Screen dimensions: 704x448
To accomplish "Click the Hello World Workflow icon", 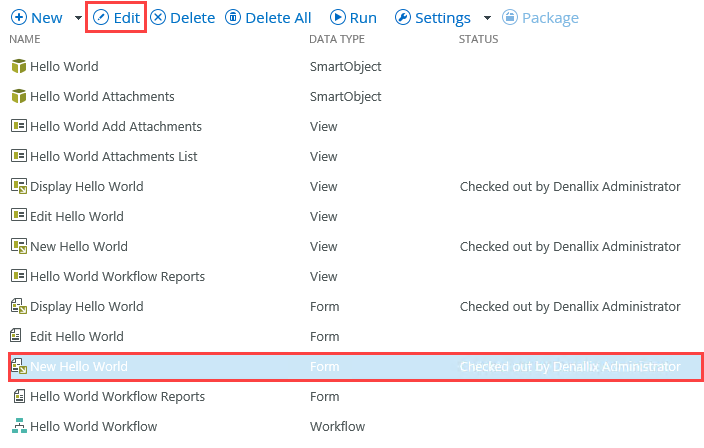I will [x=17, y=427].
